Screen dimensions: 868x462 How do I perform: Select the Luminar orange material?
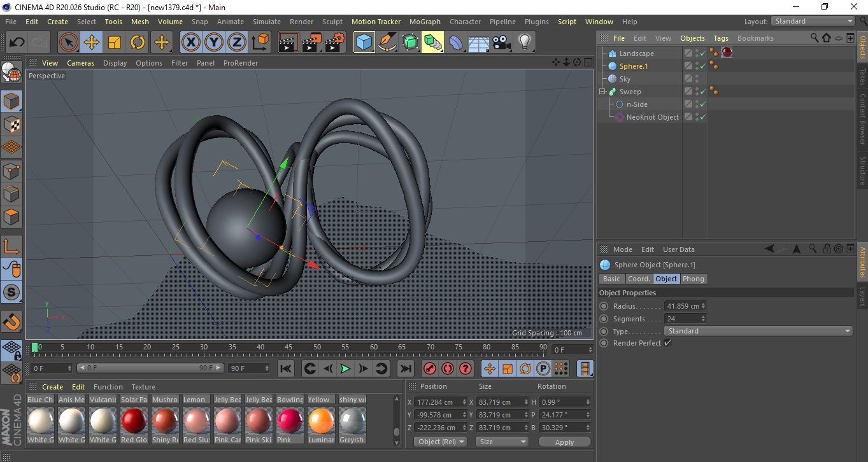pos(321,421)
